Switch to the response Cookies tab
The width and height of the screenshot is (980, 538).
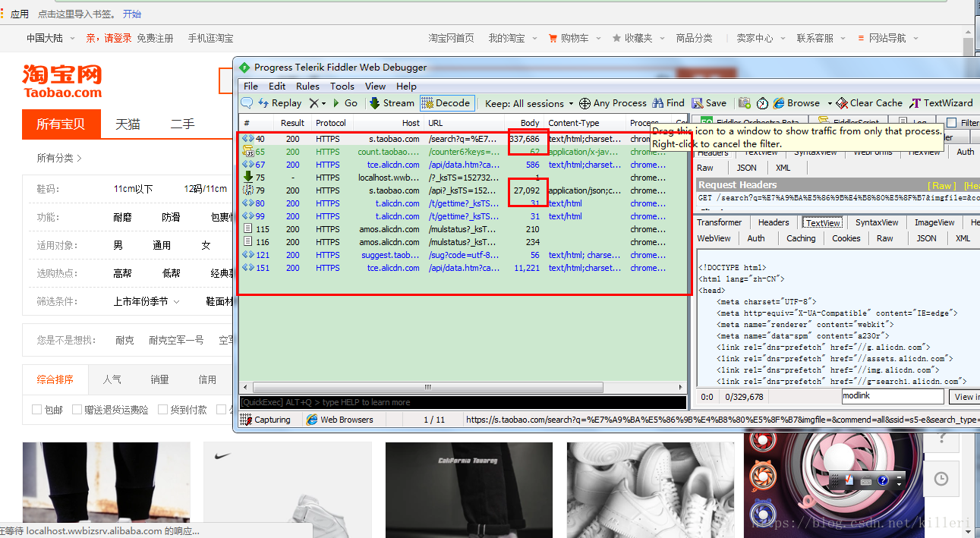[846, 238]
